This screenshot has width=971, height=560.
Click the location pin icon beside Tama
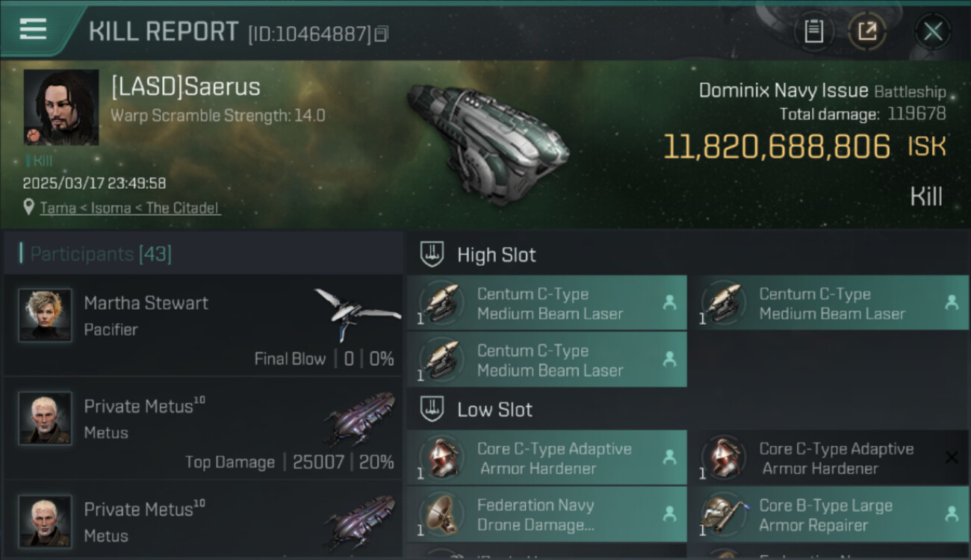pos(28,207)
